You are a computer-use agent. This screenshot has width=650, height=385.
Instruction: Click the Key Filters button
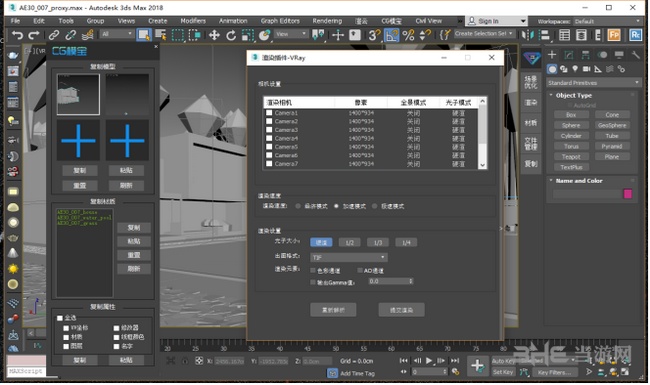(554, 372)
